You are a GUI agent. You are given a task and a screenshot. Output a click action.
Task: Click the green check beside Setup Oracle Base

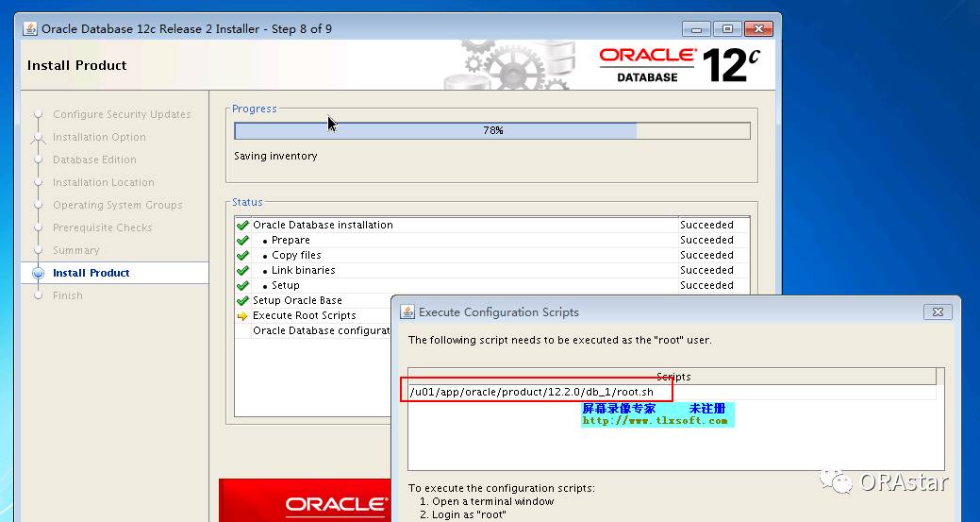click(242, 300)
